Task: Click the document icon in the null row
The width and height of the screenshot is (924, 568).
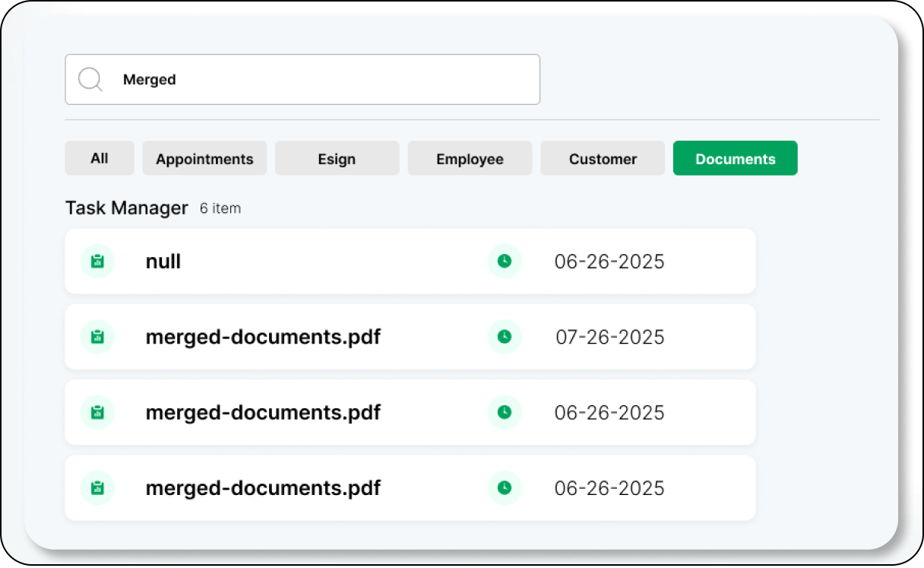Action: pos(97,262)
